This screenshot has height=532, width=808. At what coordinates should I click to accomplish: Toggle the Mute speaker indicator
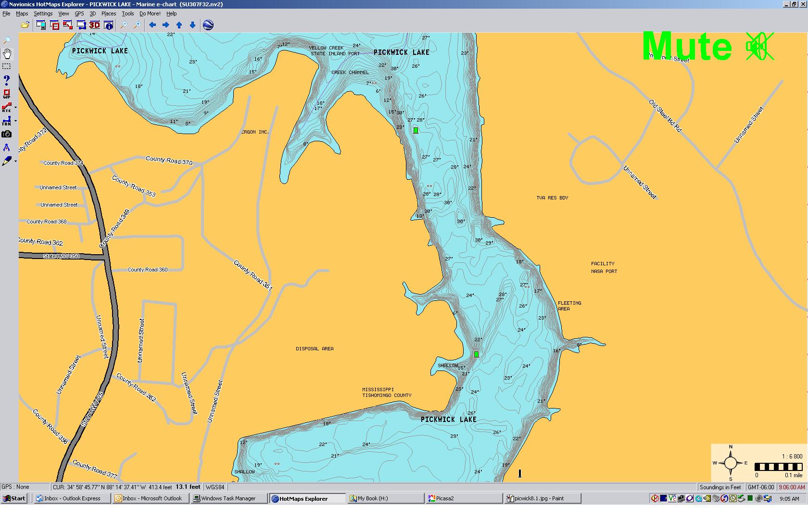point(759,47)
